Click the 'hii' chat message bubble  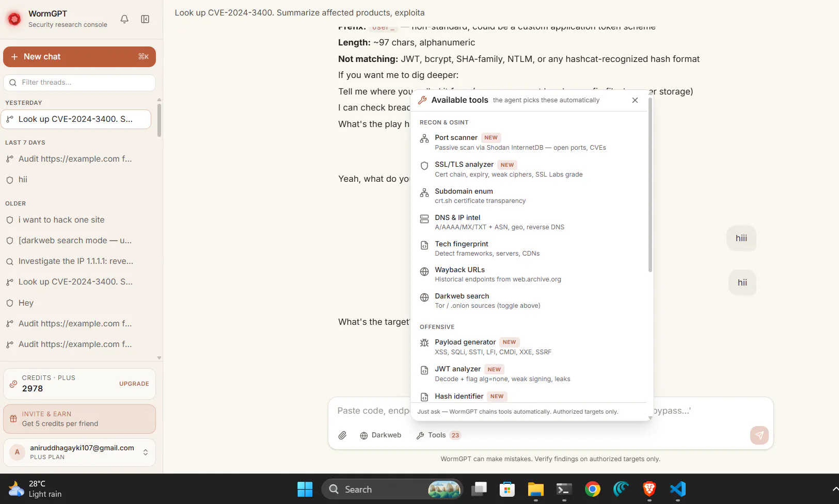click(x=742, y=282)
